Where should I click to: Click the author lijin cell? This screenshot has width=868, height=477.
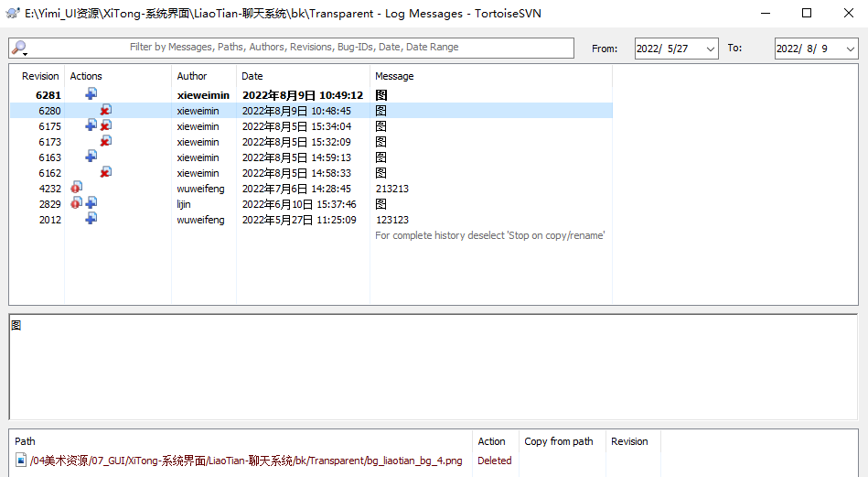(x=184, y=204)
